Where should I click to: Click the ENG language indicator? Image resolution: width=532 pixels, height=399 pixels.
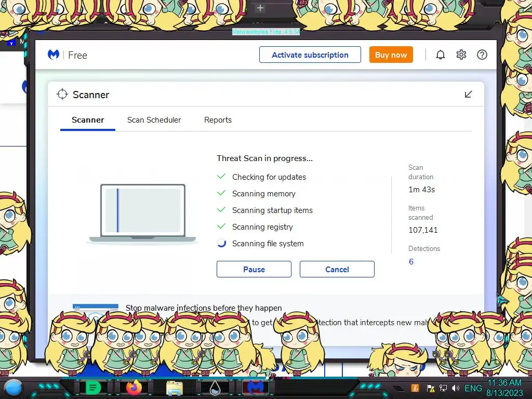coord(473,388)
